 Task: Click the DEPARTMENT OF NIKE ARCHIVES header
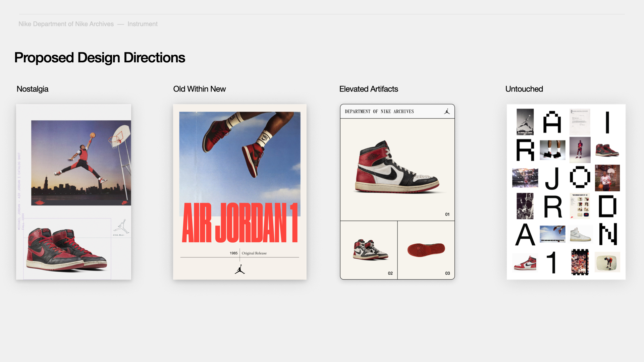point(379,112)
